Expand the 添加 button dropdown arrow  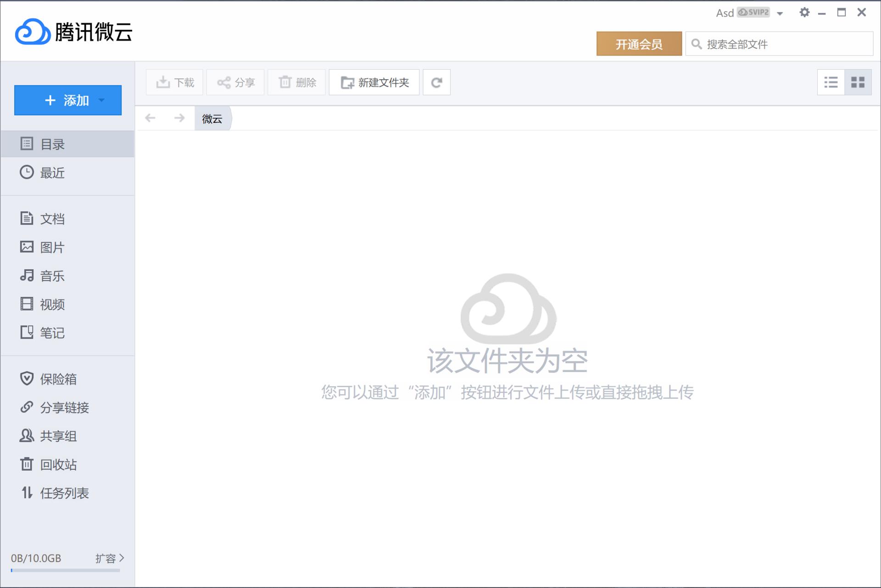point(102,100)
